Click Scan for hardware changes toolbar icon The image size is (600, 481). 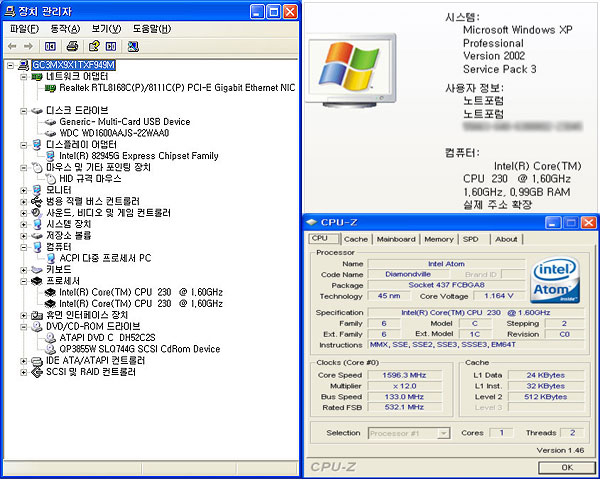[133, 46]
